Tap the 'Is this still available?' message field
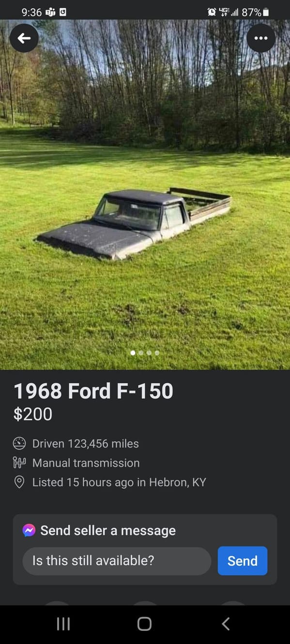The height and width of the screenshot is (644, 290). 117,561
